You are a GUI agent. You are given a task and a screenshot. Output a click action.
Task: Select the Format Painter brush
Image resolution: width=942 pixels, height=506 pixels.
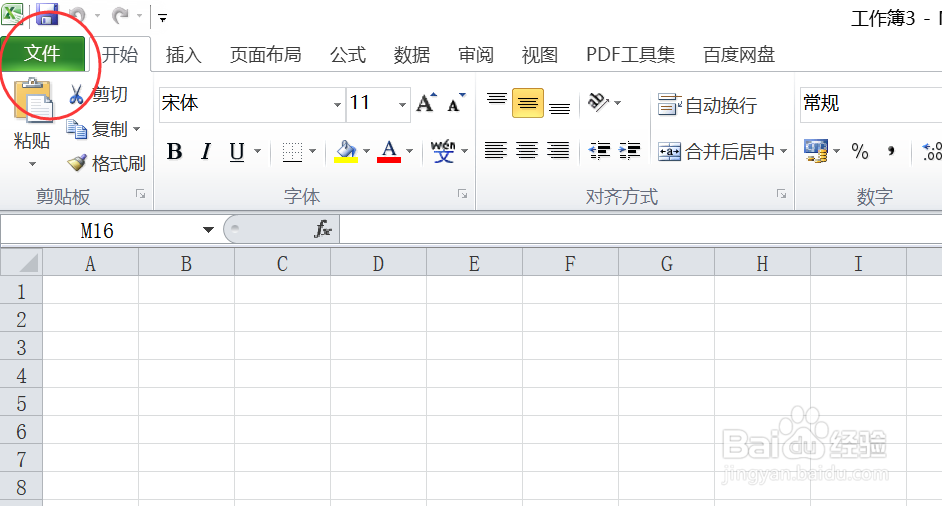tap(77, 163)
